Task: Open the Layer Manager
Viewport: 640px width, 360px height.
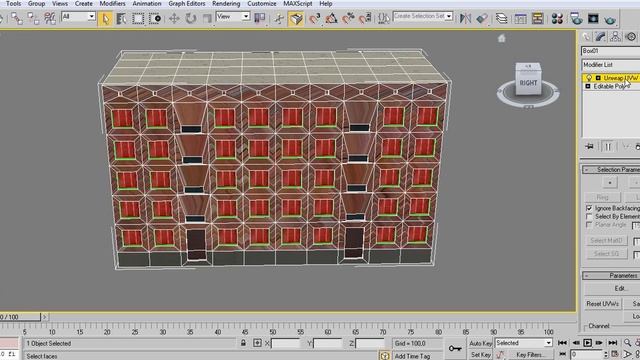Action: (501, 18)
